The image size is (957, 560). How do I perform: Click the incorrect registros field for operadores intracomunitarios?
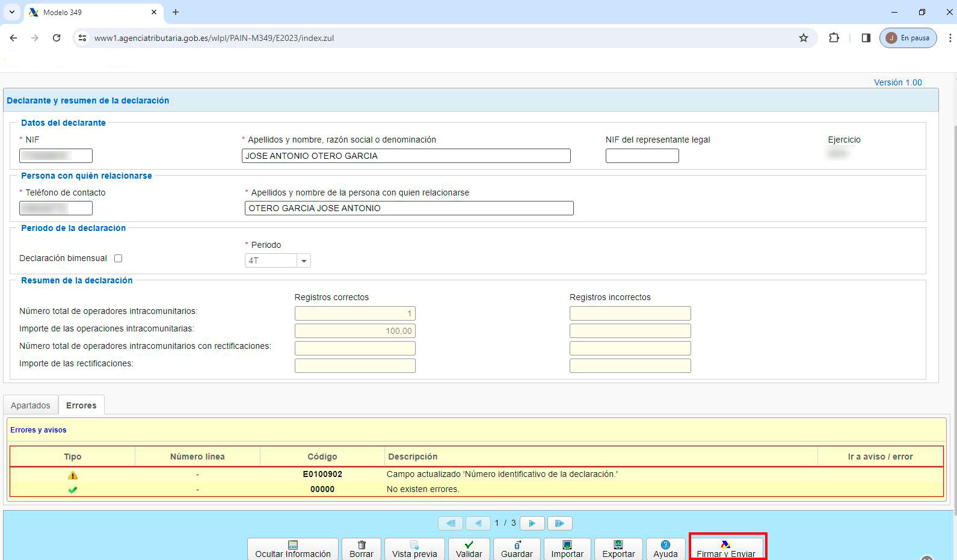pos(630,313)
